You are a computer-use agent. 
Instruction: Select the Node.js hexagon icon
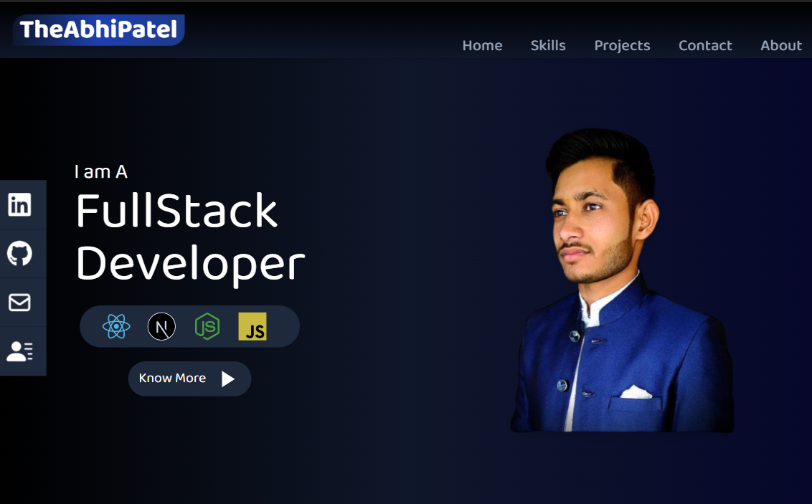tap(207, 326)
